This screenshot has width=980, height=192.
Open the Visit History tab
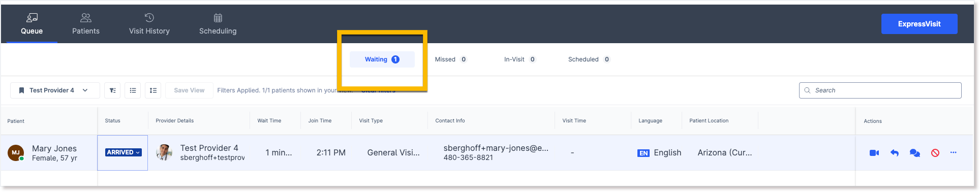click(x=149, y=24)
